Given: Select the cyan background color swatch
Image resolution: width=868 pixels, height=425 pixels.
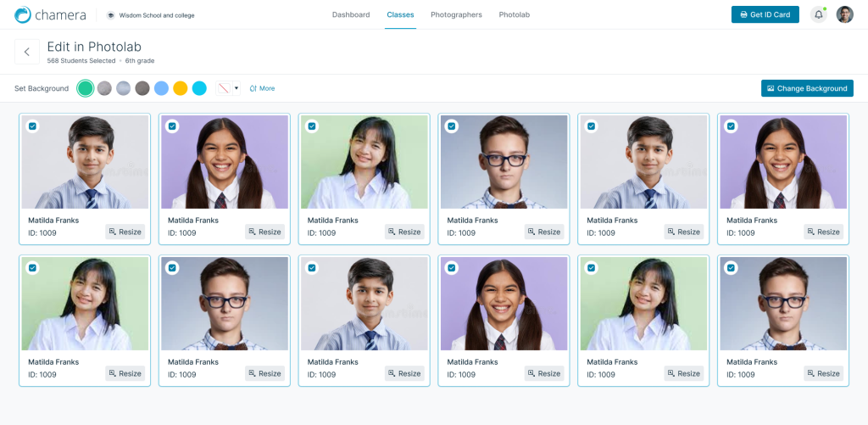Looking at the screenshot, I should (x=199, y=88).
